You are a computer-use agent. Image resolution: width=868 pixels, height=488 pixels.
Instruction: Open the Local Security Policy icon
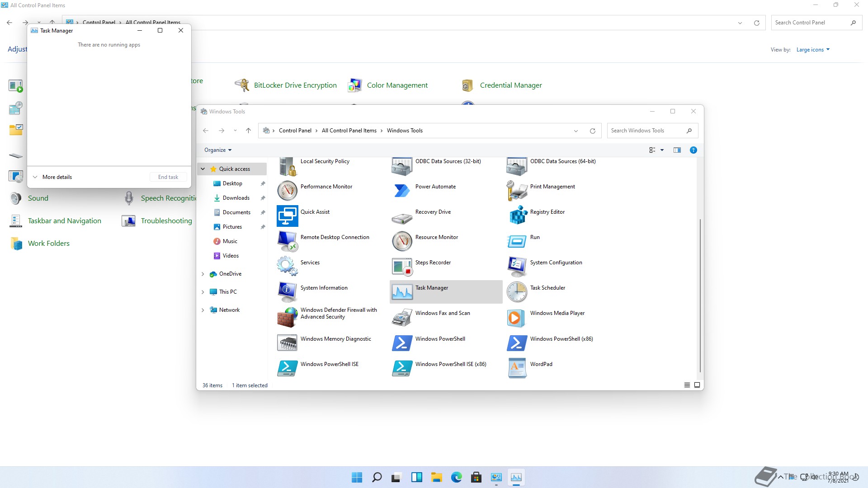click(x=288, y=166)
